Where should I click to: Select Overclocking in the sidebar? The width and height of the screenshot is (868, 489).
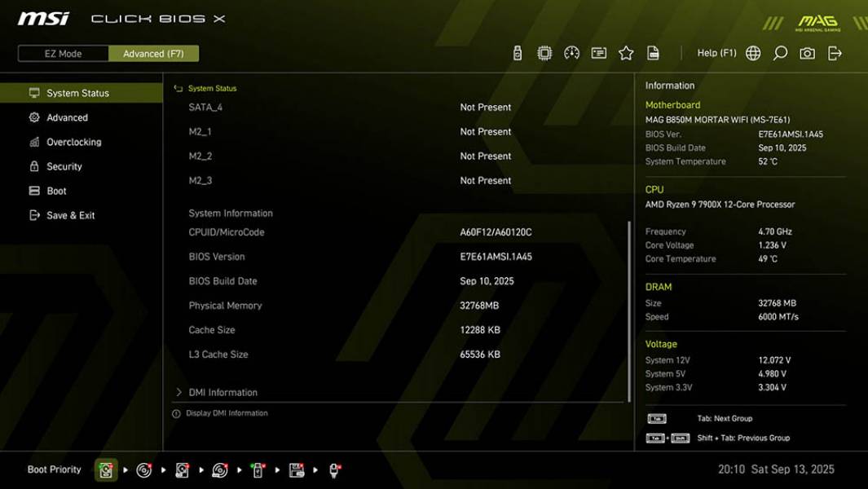[x=75, y=142]
